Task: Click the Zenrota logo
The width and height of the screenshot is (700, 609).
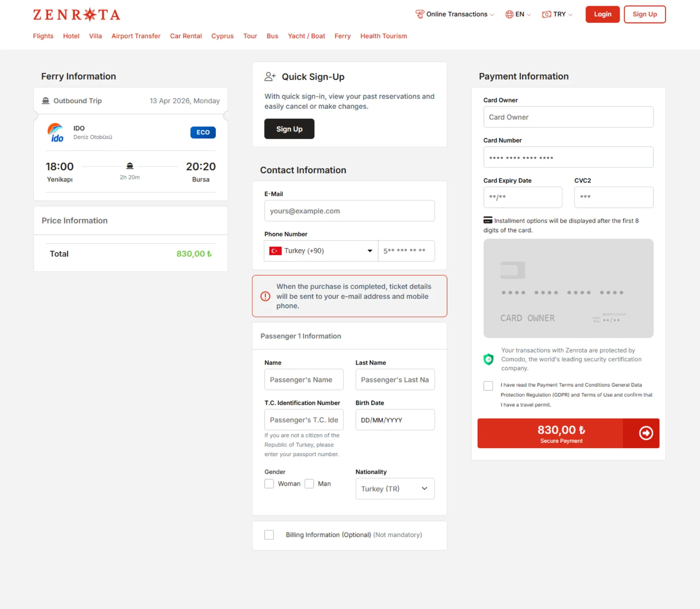Action: [77, 14]
